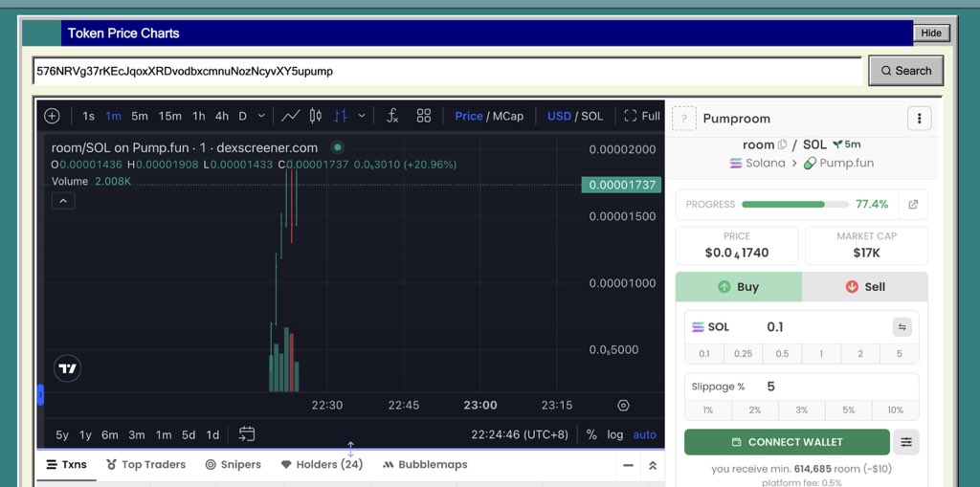Set chart range to 1d
This screenshot has width=980, height=487.
click(212, 435)
